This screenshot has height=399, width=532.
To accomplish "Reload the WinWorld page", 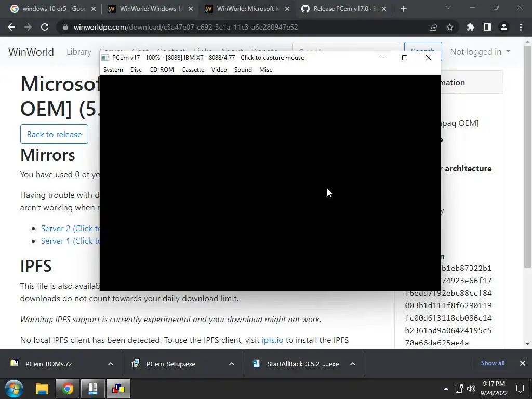I will tap(45, 27).
